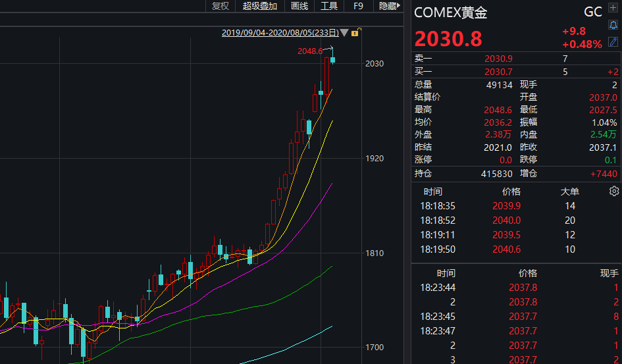Screen dimensions: 622x364
Task: Click the 开盘 open value 2037.0
Action: (x=603, y=97)
